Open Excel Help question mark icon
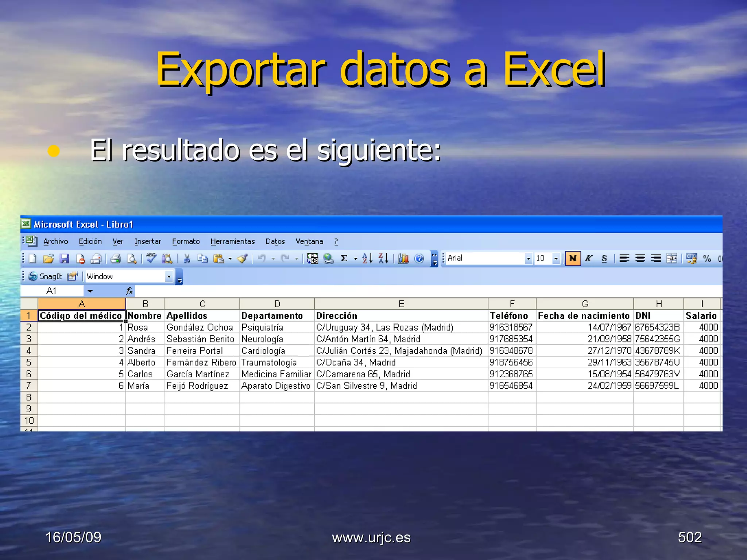Image resolution: width=747 pixels, height=560 pixels. pyautogui.click(x=419, y=258)
